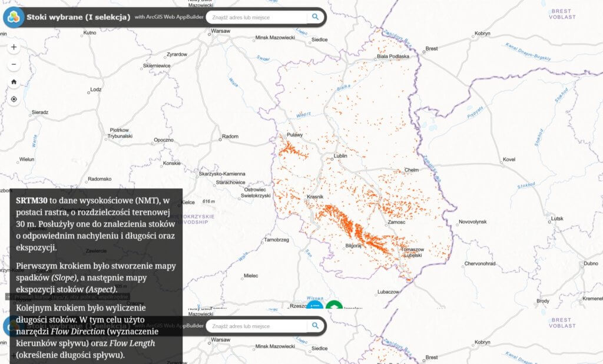
Task: Click the Tomaszow Lubelski label on map
Action: (413, 253)
